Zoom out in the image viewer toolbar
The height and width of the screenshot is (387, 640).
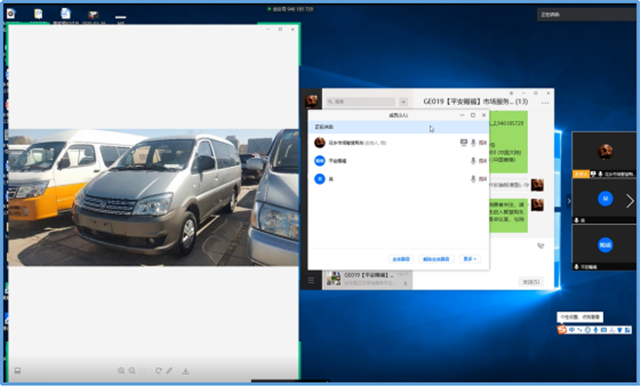[132, 371]
